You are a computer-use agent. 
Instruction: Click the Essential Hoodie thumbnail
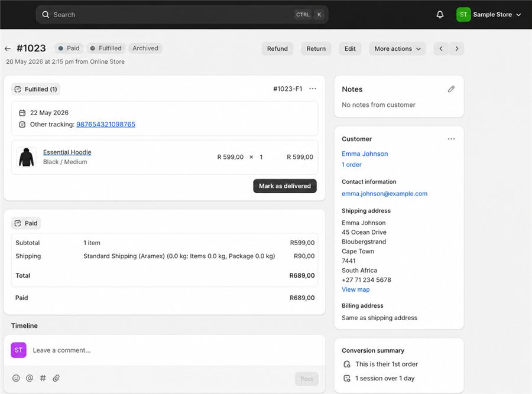click(x=26, y=157)
